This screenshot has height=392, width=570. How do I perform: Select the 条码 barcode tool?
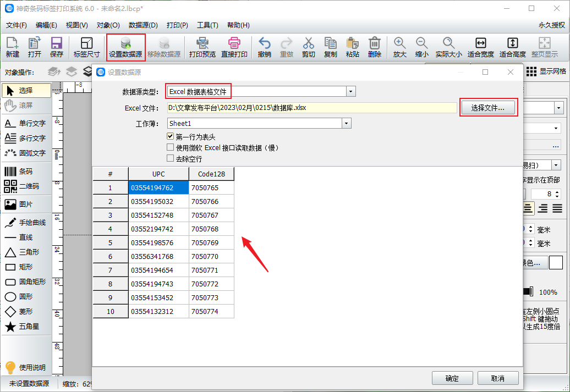26,172
